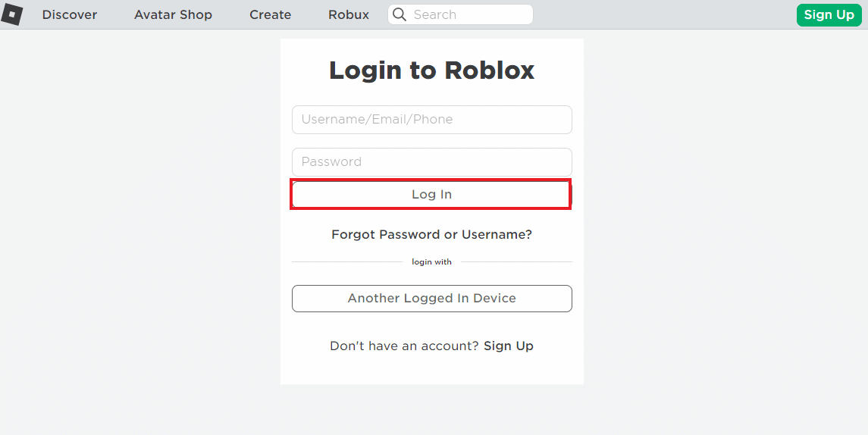Click divider line right of 'login with'
The image size is (868, 435).
516,262
